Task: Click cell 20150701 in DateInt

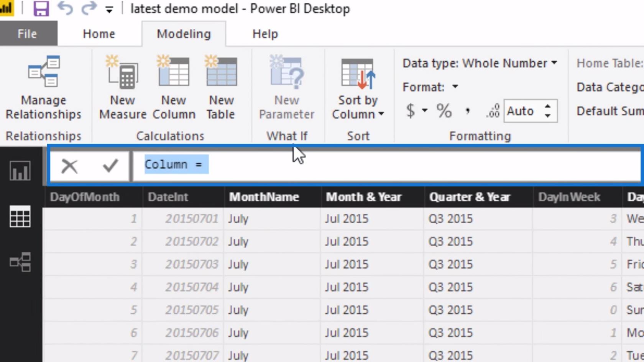Action: [192, 219]
